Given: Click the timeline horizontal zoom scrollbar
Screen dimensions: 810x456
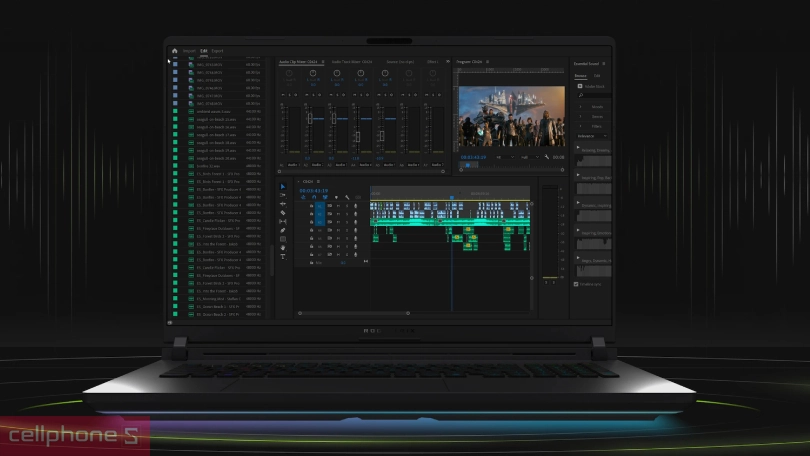Looking at the screenshot, I should [354, 313].
